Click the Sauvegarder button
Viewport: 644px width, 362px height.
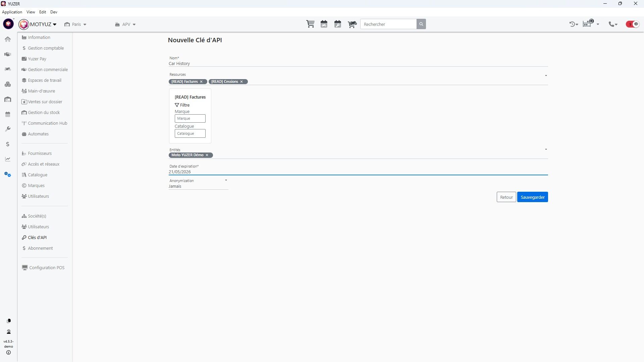[532, 197]
